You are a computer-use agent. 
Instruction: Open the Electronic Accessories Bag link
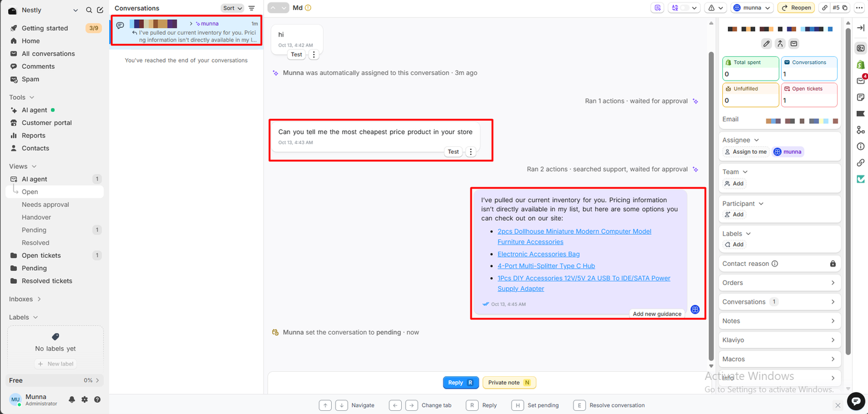[x=538, y=254]
